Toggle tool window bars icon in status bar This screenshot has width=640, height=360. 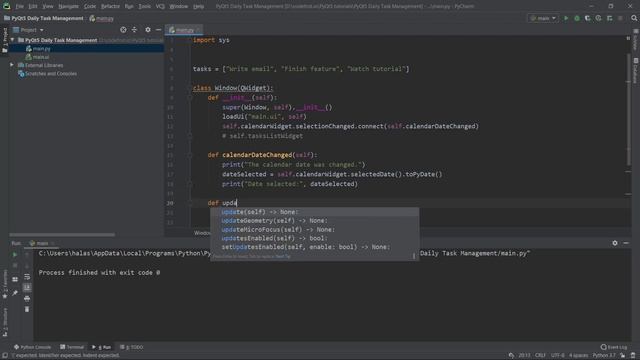[x=5, y=356]
